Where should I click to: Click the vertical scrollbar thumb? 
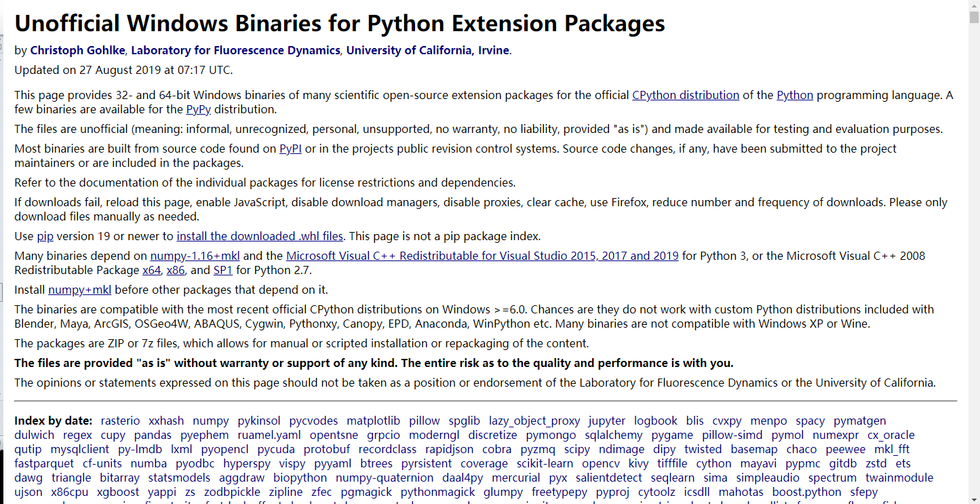tap(974, 18)
